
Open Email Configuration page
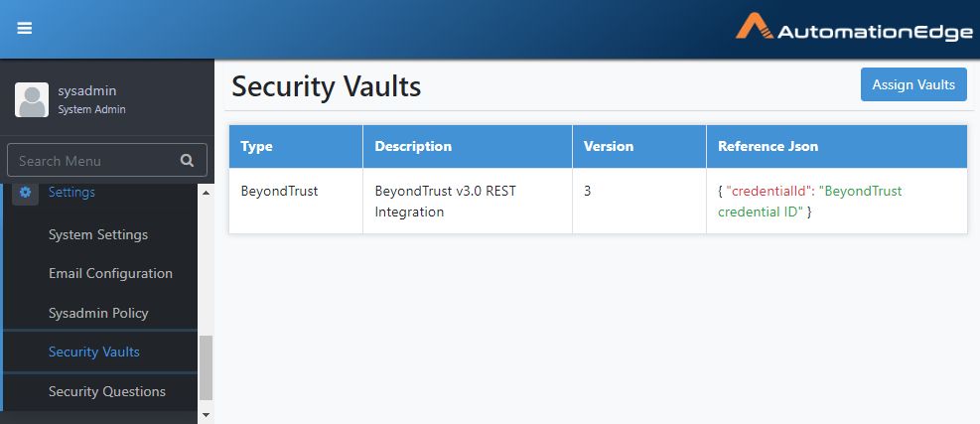[110, 273]
